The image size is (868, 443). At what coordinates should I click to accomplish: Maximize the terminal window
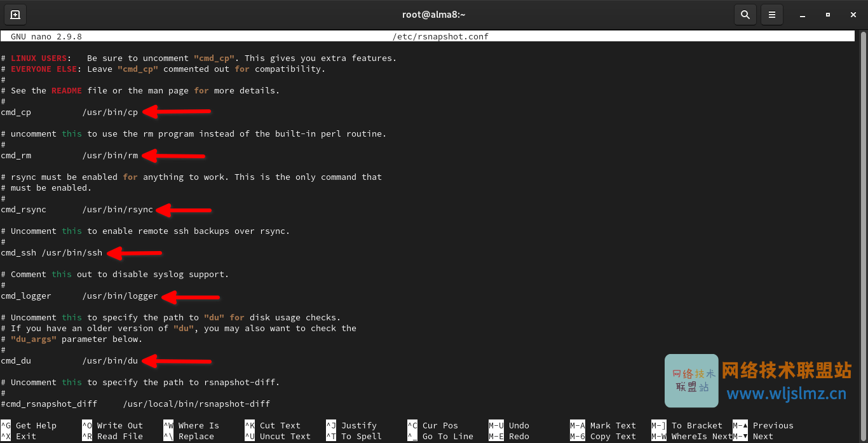coord(827,14)
